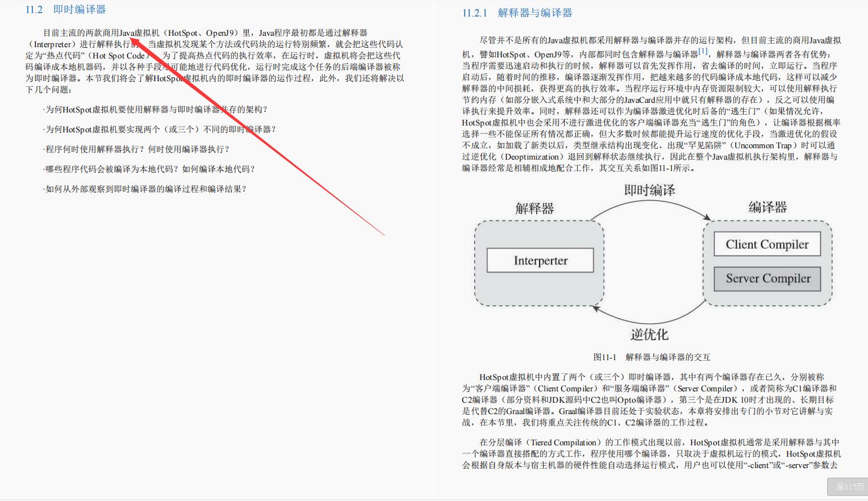Click the 即时编译 label above the diagram arrow

point(649,190)
